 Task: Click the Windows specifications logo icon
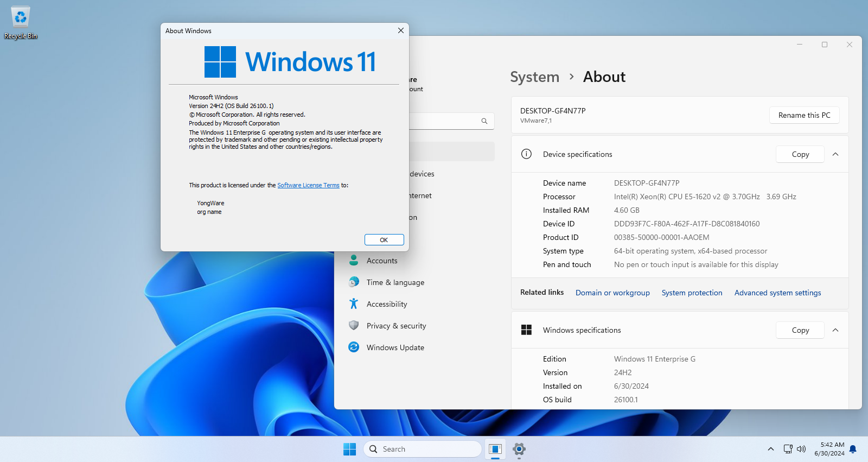click(x=526, y=330)
